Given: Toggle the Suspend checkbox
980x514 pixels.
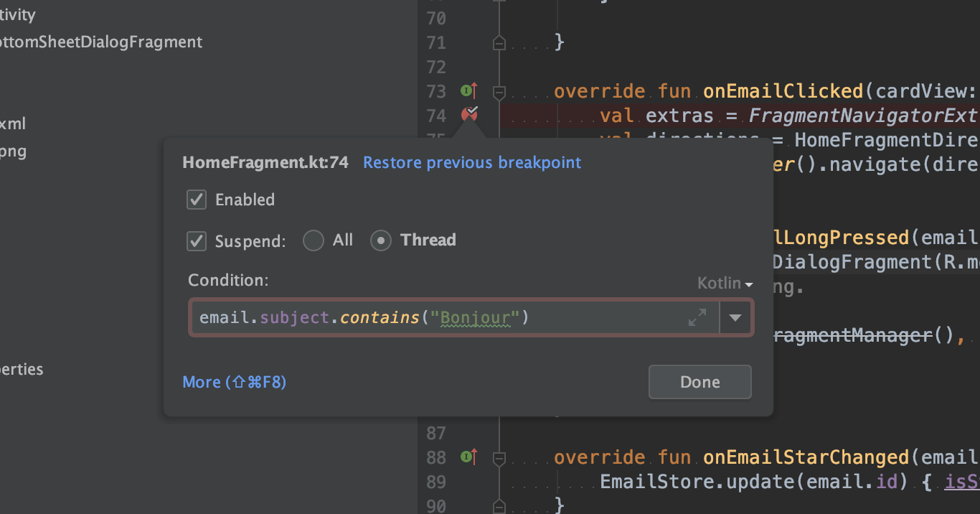Looking at the screenshot, I should (197, 240).
